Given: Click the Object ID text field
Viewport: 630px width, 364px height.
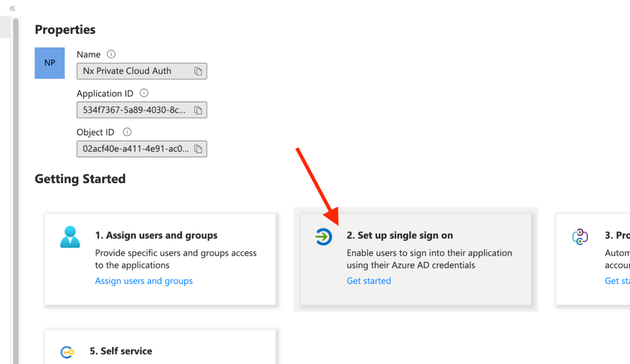Looking at the screenshot, I should coord(134,149).
